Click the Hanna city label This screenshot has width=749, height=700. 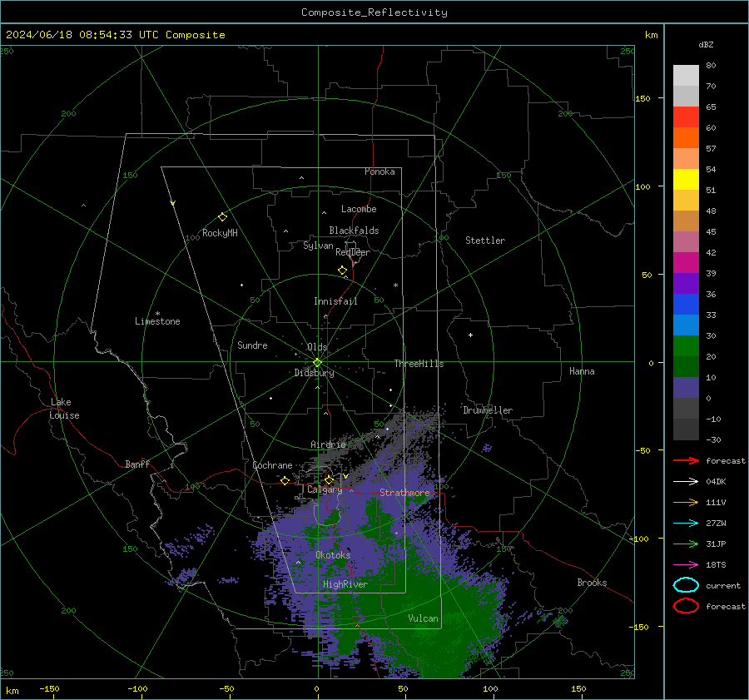[582, 371]
